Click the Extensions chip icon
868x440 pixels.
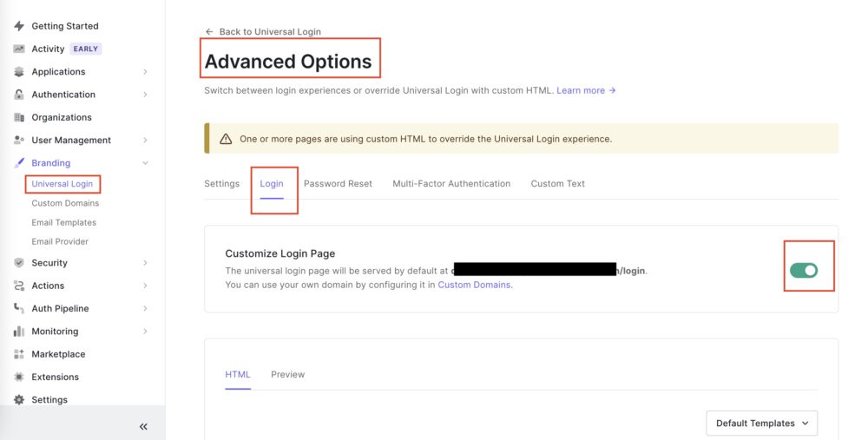(19, 377)
